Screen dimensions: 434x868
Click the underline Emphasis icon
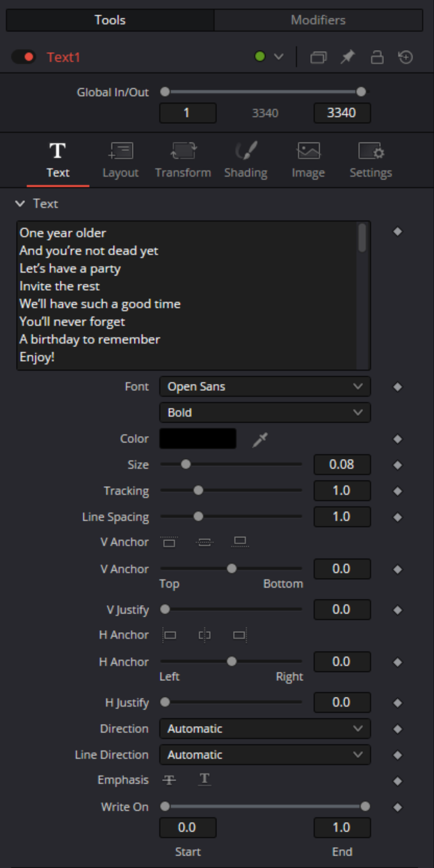coord(204,780)
